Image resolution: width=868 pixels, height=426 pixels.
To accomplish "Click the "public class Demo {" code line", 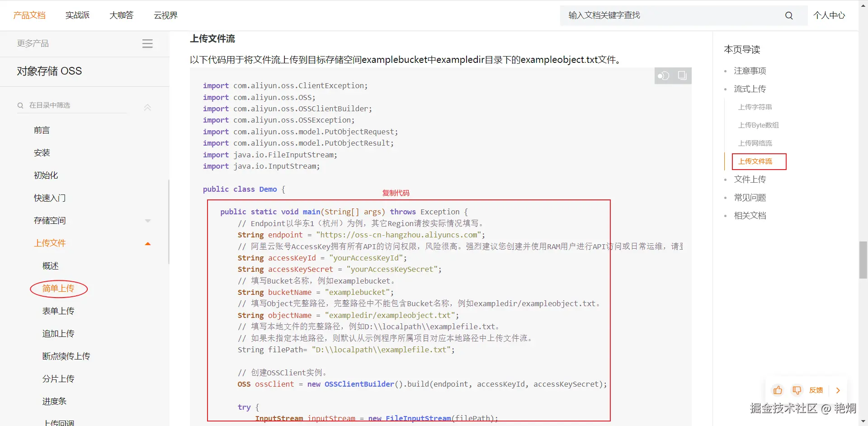I will pos(244,189).
